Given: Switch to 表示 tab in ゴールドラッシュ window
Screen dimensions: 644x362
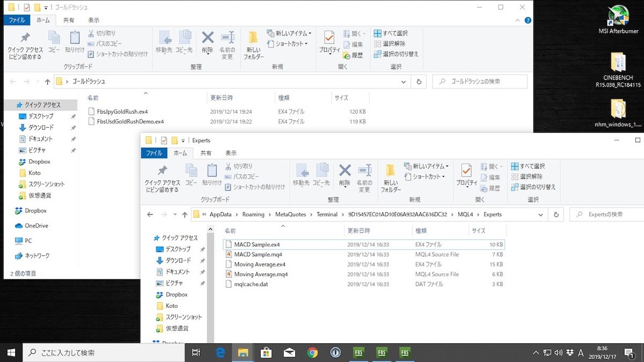Looking at the screenshot, I should pyautogui.click(x=94, y=20).
